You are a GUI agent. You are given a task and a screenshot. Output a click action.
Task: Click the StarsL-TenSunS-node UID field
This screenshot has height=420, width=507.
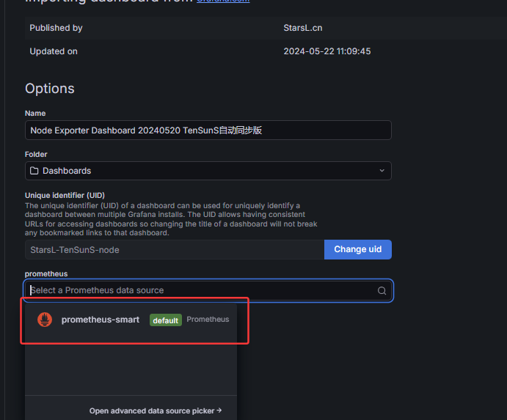tap(175, 250)
